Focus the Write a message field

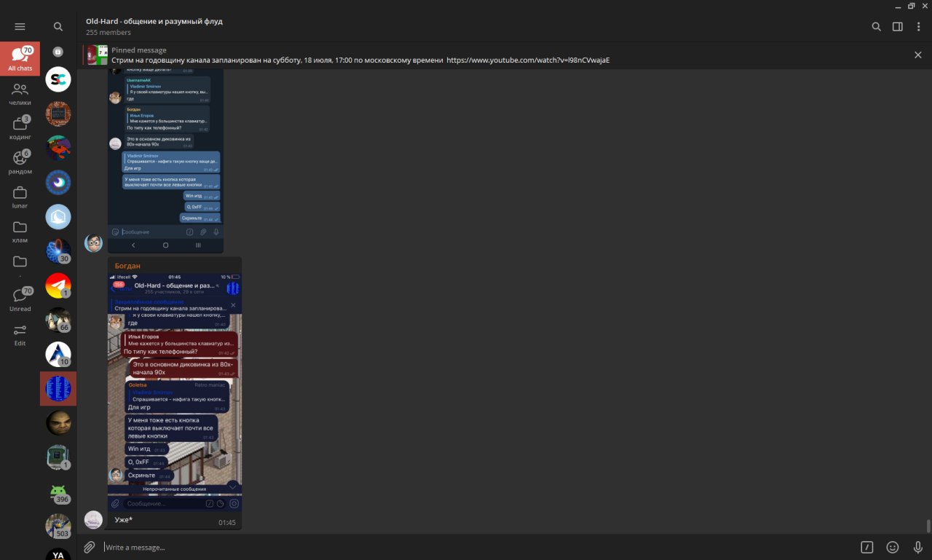(x=477, y=547)
